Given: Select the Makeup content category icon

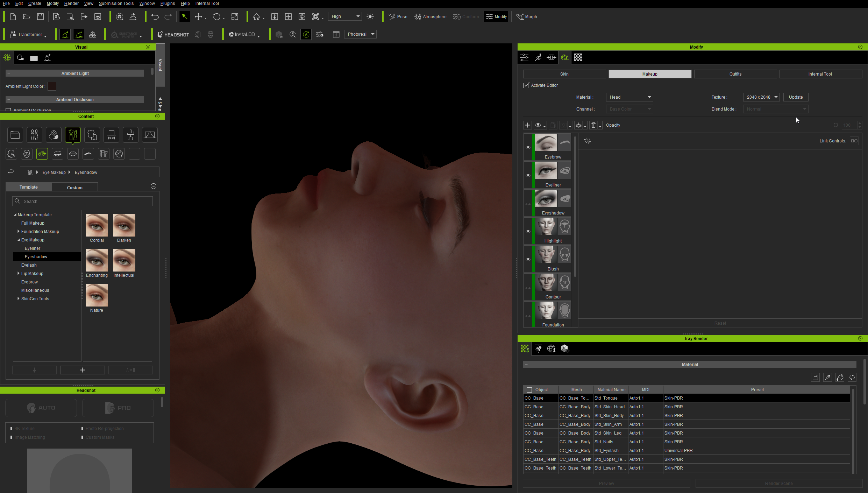Looking at the screenshot, I should 73,135.
